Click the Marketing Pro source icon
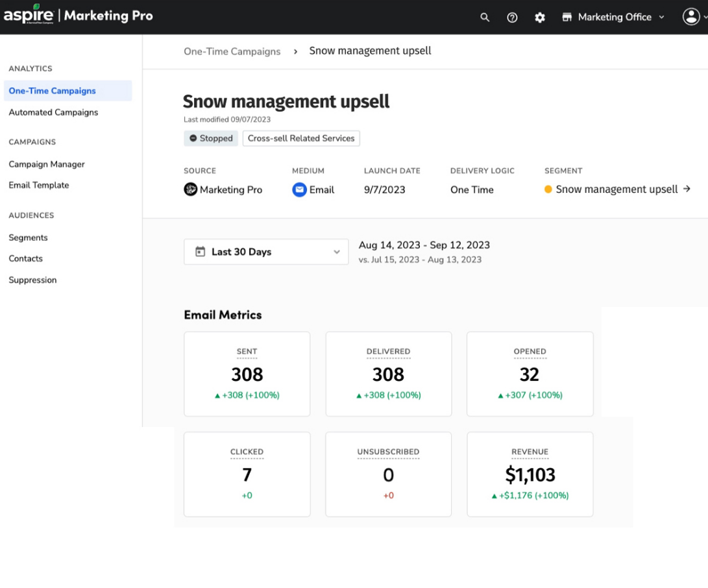Screen dimensions: 708x588 189,190
